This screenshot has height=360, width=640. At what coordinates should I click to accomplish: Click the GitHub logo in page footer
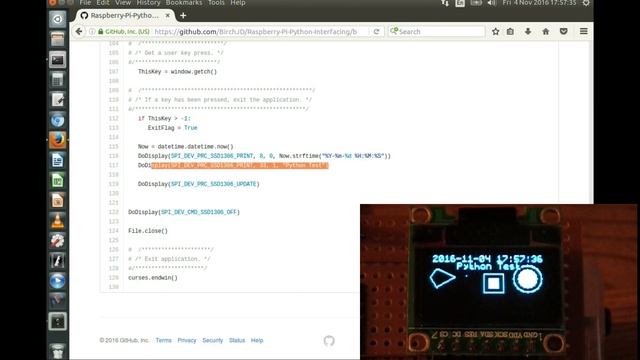click(x=329, y=340)
